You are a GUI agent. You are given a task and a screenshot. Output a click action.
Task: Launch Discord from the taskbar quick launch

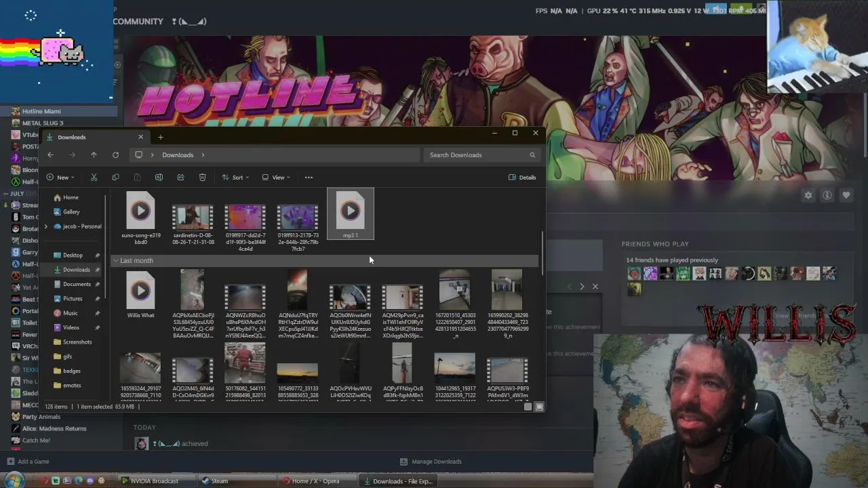90,481
